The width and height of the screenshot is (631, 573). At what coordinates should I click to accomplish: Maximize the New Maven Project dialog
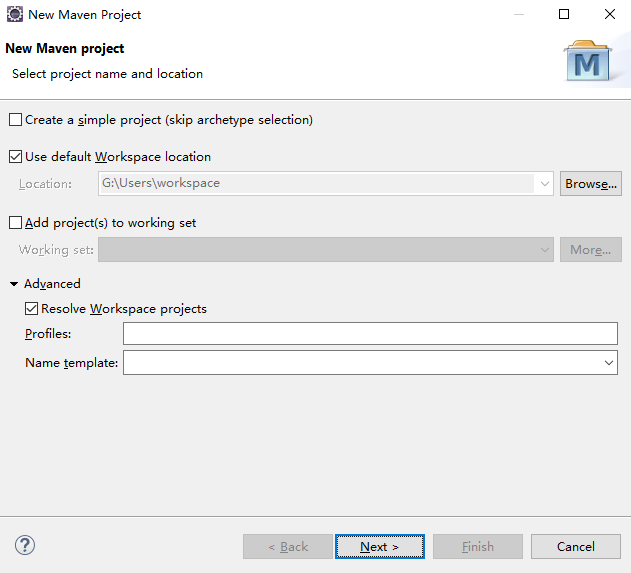coord(564,14)
